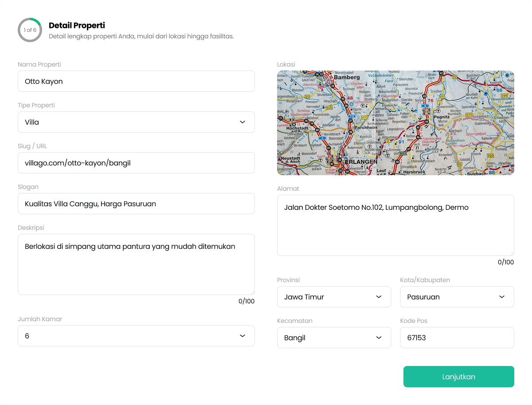Screen dimensions: 532x405
Task: Click the Alamat text area resize handle
Action: tap(512, 253)
